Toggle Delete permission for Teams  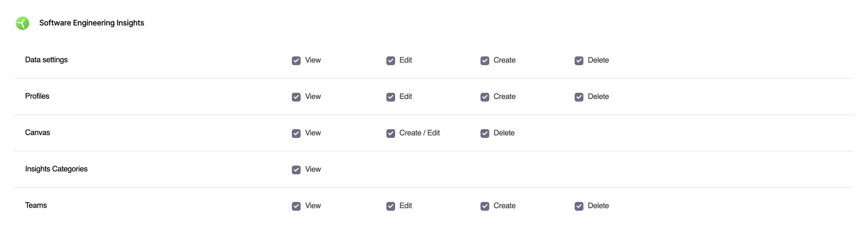click(579, 206)
